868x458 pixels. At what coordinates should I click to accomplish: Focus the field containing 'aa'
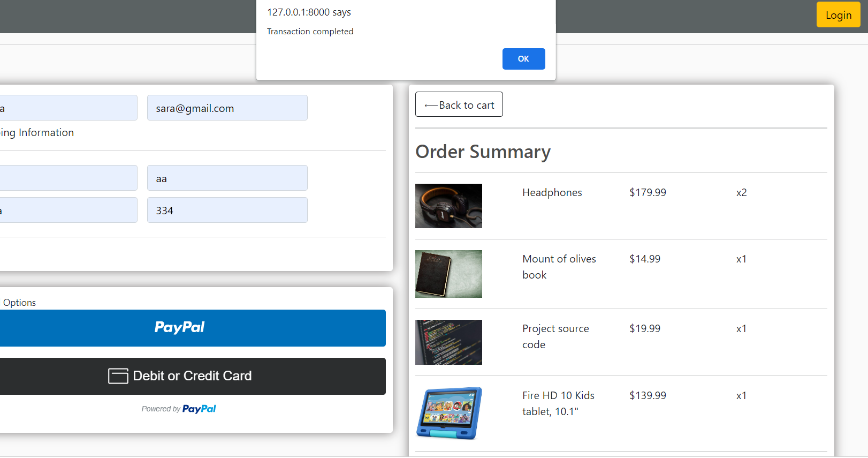pyautogui.click(x=227, y=178)
